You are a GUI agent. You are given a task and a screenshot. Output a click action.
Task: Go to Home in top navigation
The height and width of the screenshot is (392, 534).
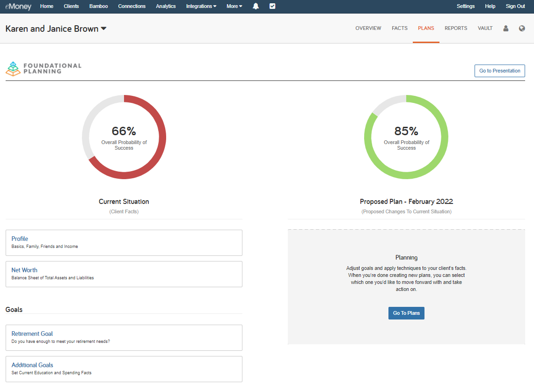pos(47,6)
